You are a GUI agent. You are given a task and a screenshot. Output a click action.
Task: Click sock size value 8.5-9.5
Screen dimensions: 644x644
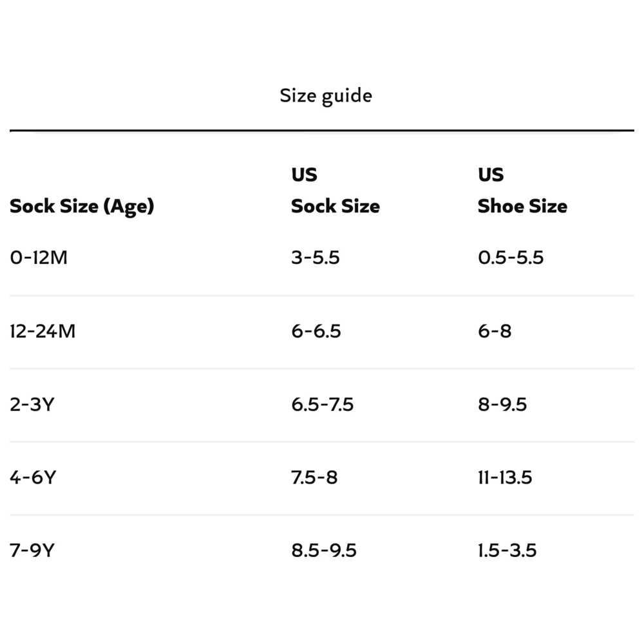pos(323,551)
